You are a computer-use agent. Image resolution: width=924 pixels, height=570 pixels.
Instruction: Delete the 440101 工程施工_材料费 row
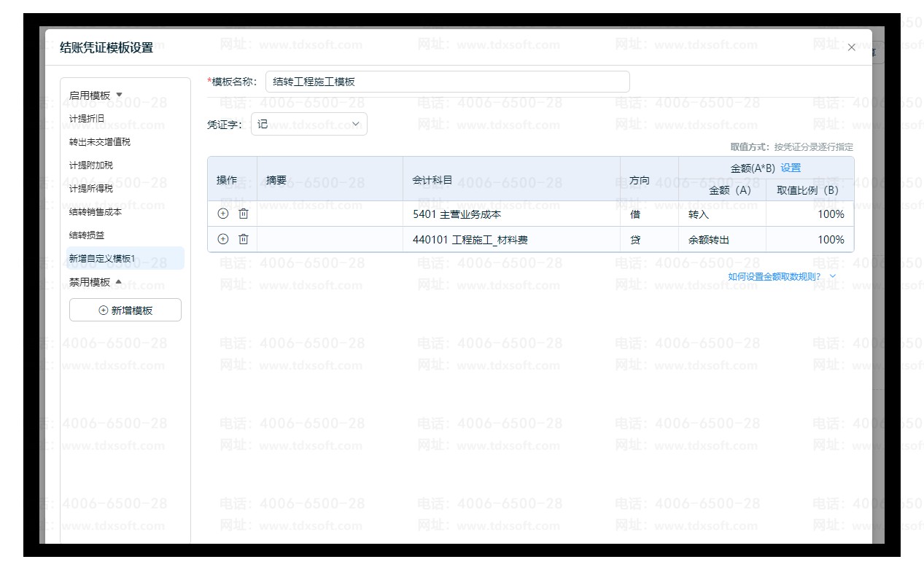244,239
